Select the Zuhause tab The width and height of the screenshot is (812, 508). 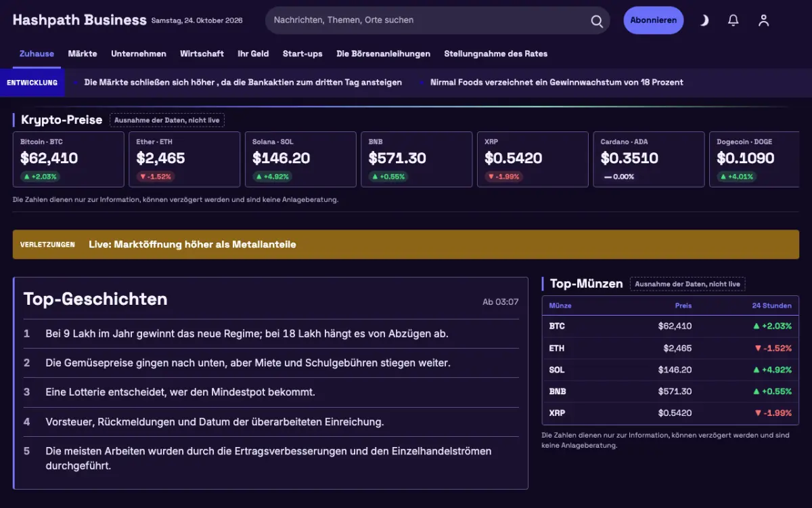pyautogui.click(x=37, y=54)
